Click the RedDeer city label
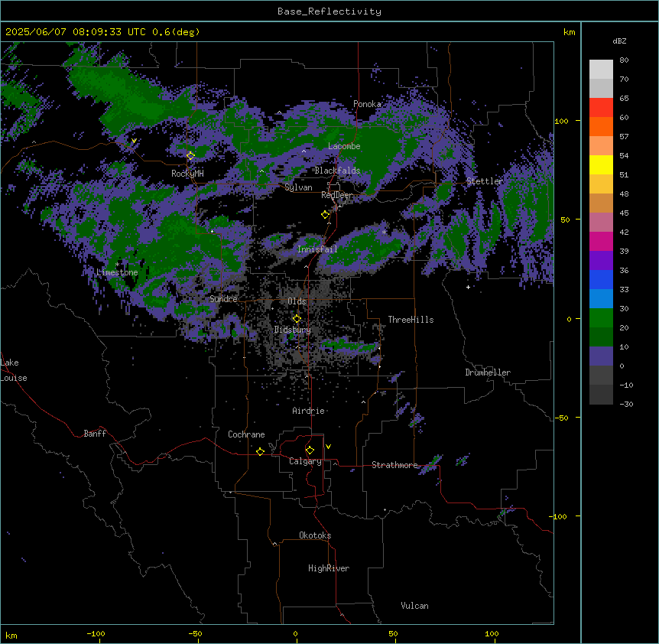Screen dimensions: 659x644 click(336, 195)
